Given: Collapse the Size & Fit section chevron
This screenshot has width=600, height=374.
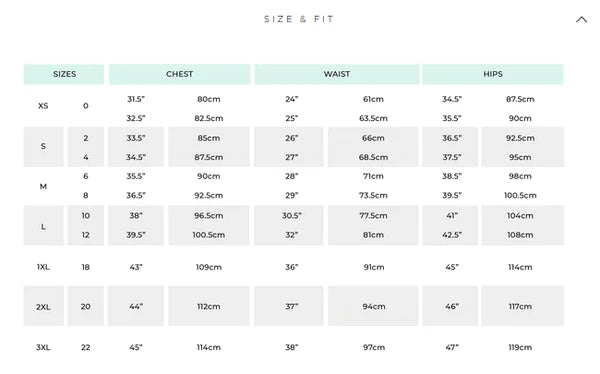Looking at the screenshot, I should tap(581, 19).
